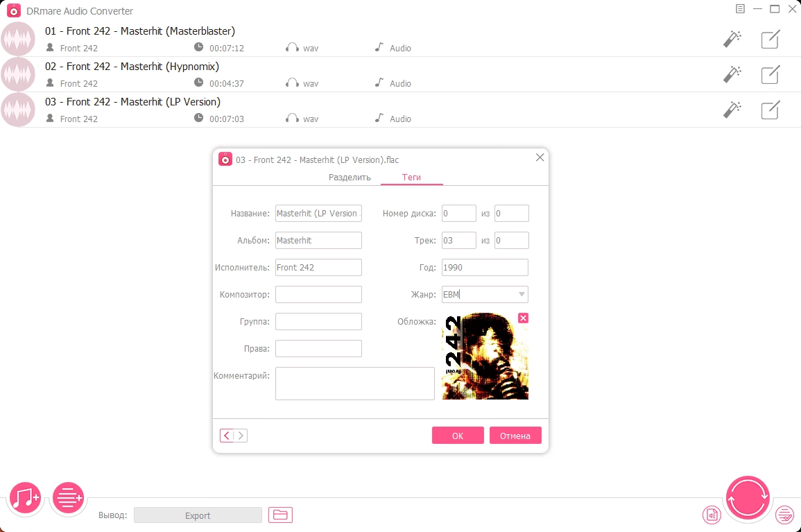Open output folder icon next to Export
This screenshot has height=532, width=801.
click(280, 515)
